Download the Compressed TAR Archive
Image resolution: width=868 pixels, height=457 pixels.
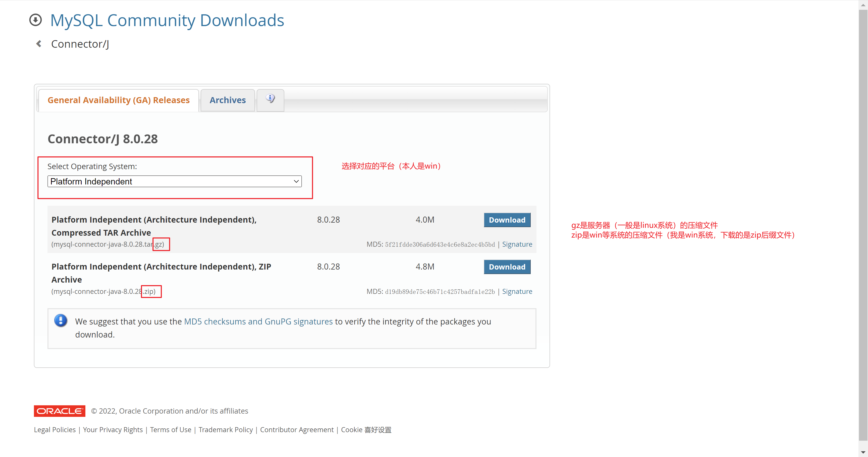click(x=507, y=220)
